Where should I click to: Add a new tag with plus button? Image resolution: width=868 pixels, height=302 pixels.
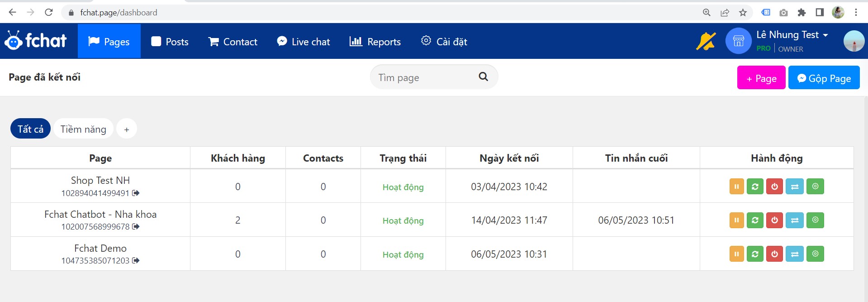(127, 129)
